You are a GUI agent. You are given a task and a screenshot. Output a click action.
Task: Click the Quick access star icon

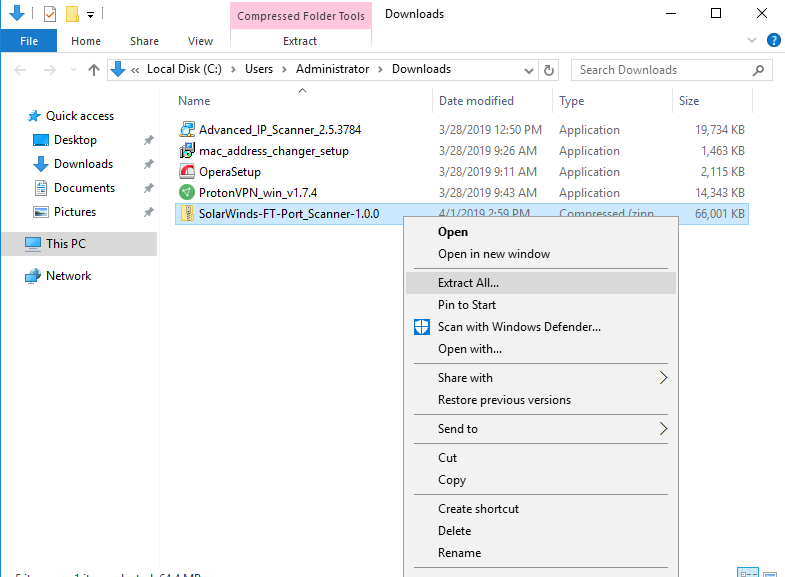(x=34, y=116)
